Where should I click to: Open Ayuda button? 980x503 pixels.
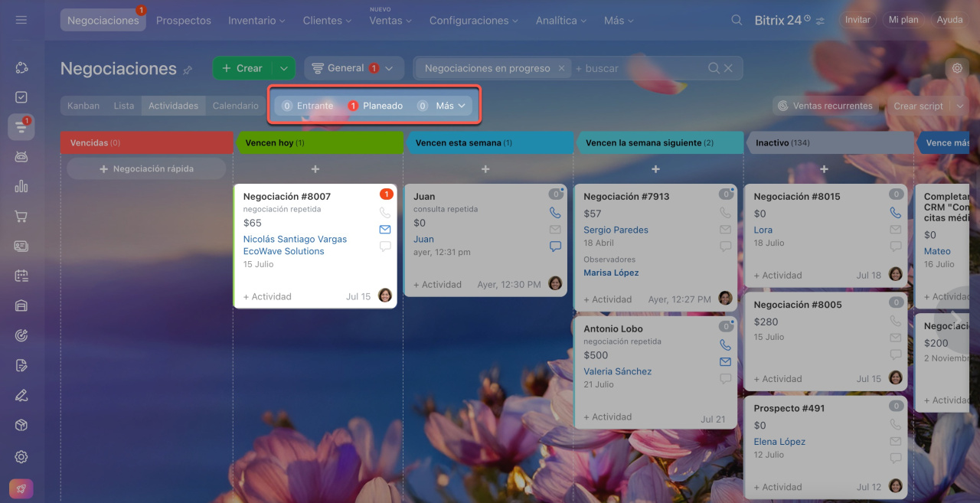point(950,20)
